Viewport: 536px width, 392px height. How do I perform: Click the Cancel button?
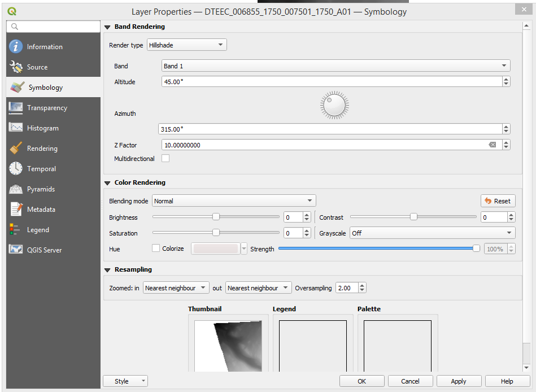[410, 381]
